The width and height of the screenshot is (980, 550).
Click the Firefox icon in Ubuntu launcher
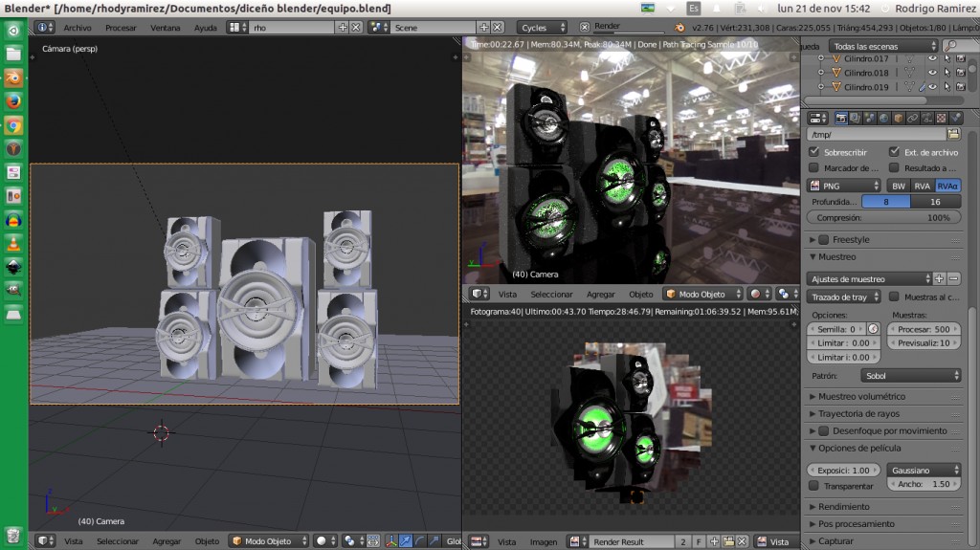13,101
